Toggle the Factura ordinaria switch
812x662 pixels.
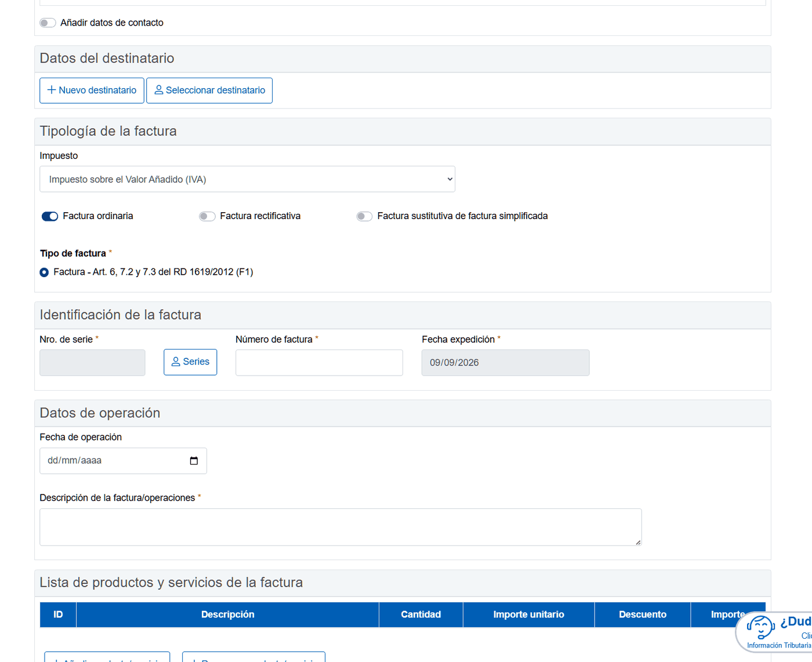[50, 216]
